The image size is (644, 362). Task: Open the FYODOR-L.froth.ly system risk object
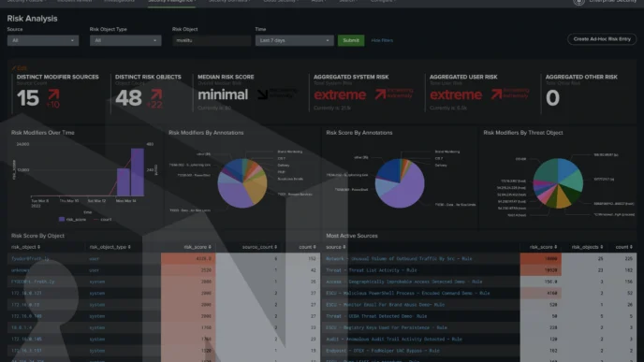tap(33, 282)
